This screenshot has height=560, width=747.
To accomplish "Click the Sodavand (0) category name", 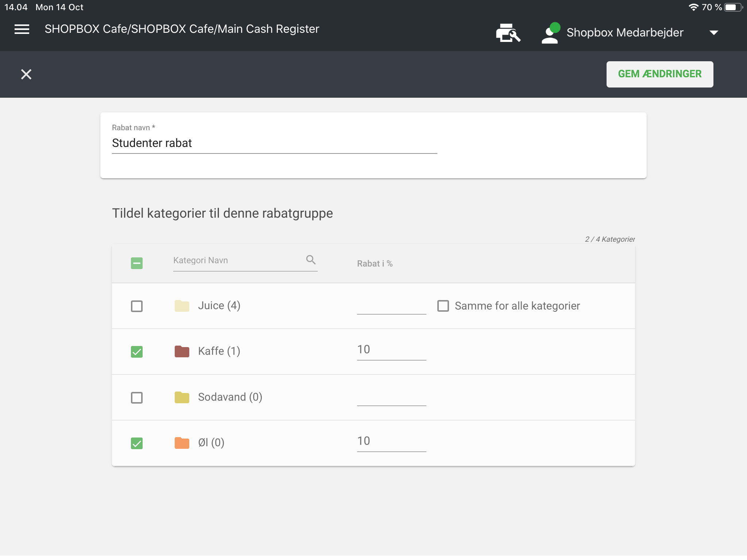I will 230,397.
